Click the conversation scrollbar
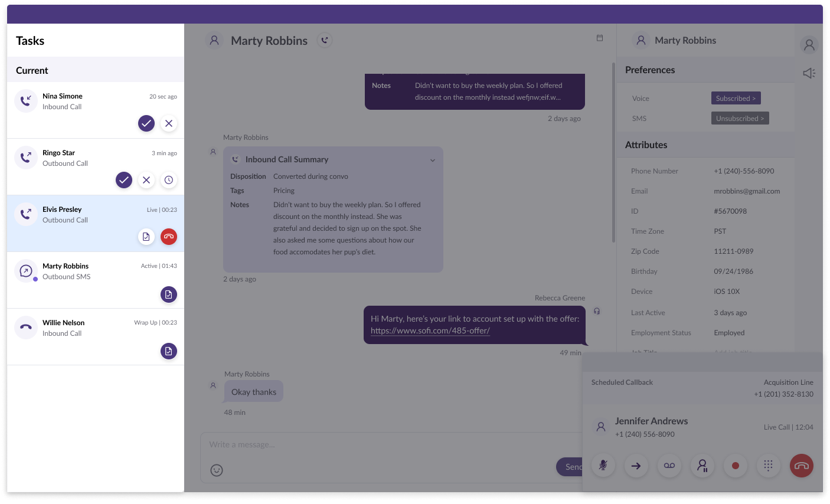The image size is (830, 504). coord(613,153)
